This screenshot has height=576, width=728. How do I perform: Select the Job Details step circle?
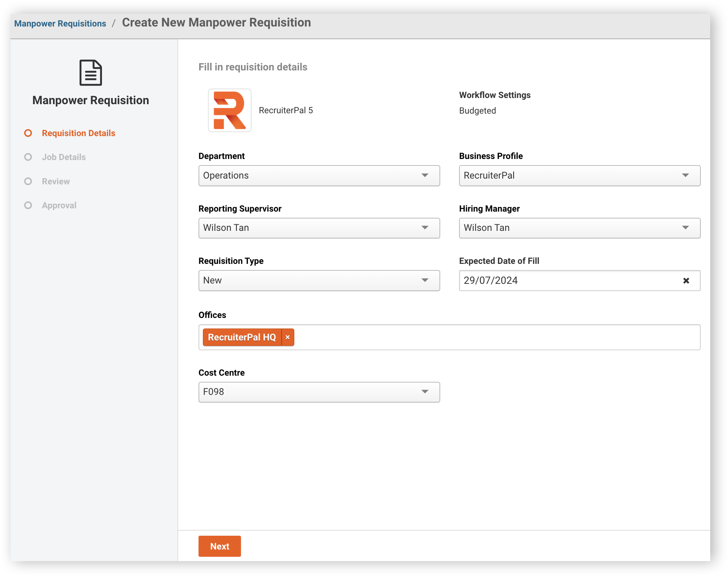coord(28,157)
